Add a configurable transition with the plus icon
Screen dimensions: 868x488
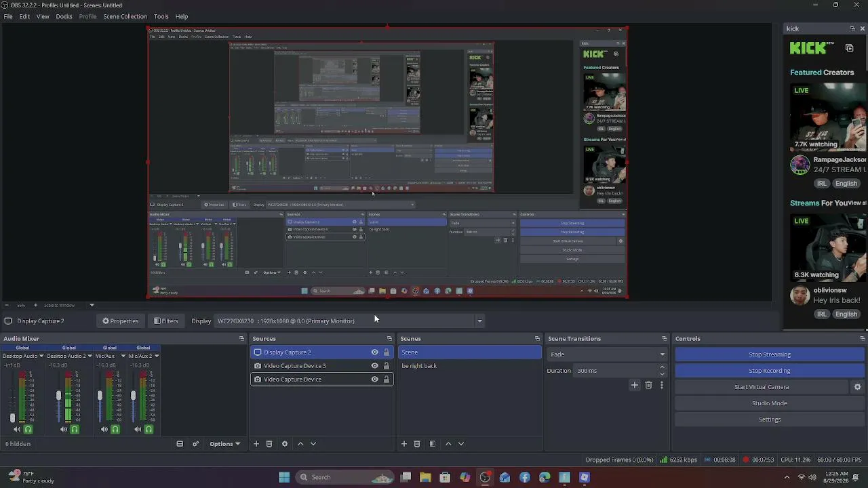coord(635,385)
